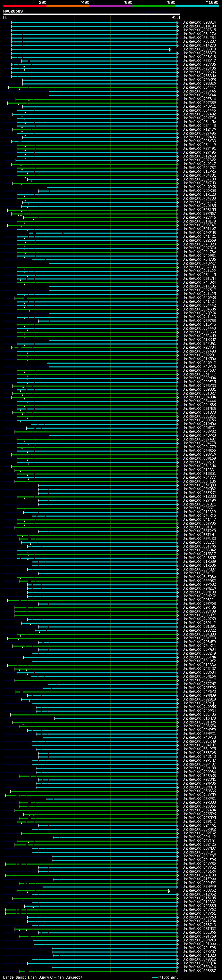Select hit label UniRef100_B5A4I4
The image size is (222, 980).
(199, 967)
